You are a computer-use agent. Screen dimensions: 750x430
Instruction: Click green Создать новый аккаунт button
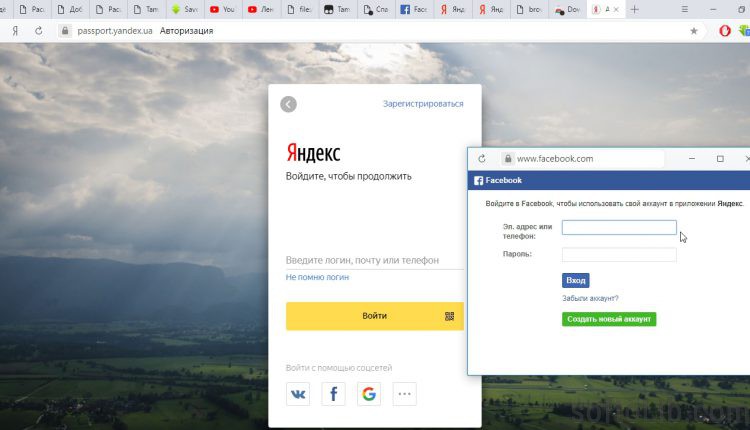pos(609,319)
